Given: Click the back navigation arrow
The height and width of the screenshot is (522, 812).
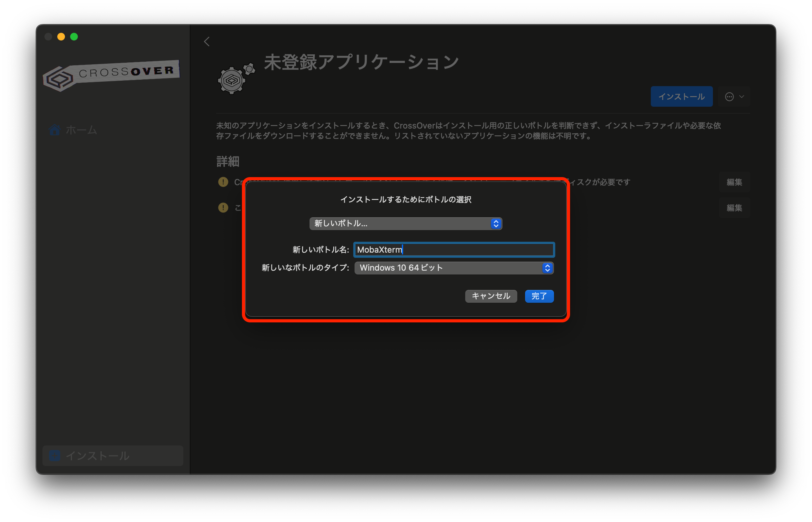Looking at the screenshot, I should pyautogui.click(x=207, y=41).
